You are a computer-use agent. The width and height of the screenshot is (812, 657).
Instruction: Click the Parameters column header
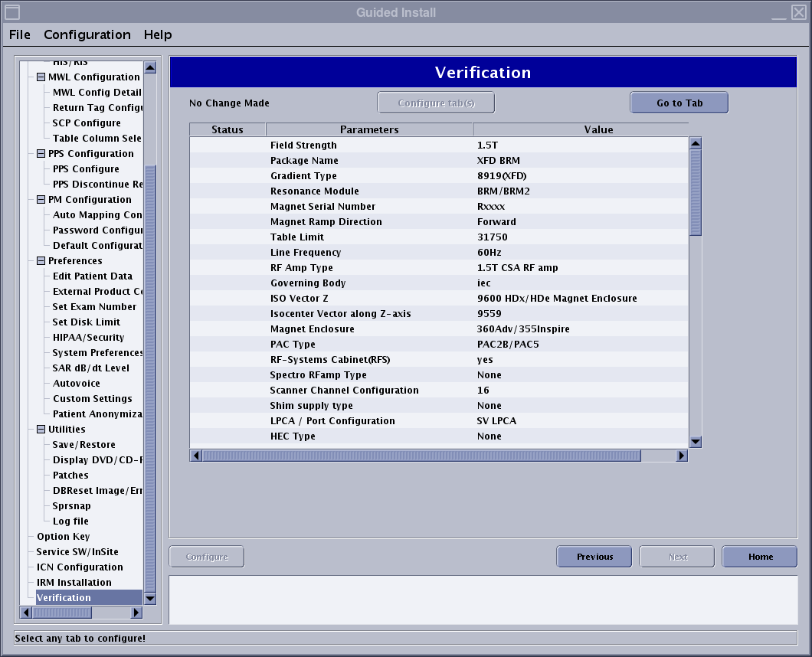pyautogui.click(x=369, y=129)
